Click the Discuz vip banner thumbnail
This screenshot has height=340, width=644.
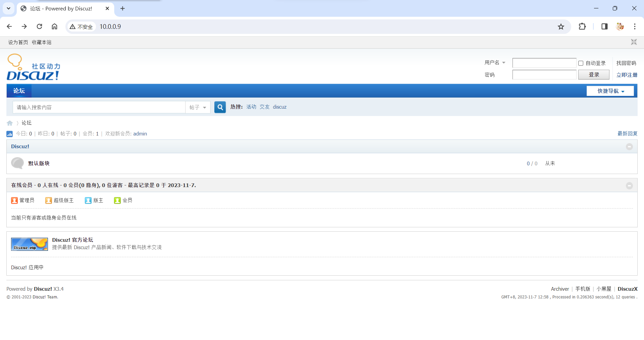point(30,244)
